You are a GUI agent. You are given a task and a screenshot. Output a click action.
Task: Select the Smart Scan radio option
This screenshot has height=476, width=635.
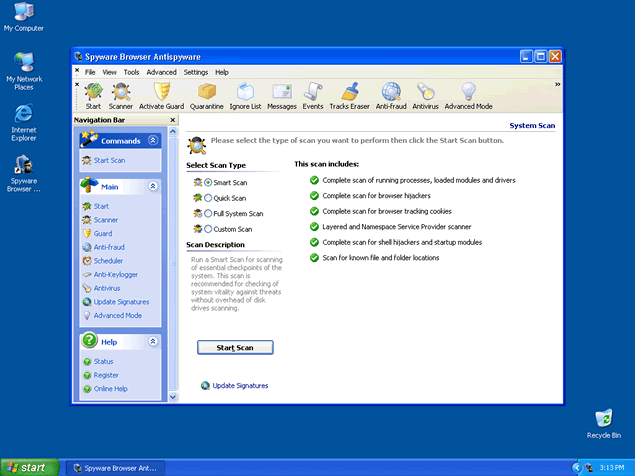pos(208,183)
